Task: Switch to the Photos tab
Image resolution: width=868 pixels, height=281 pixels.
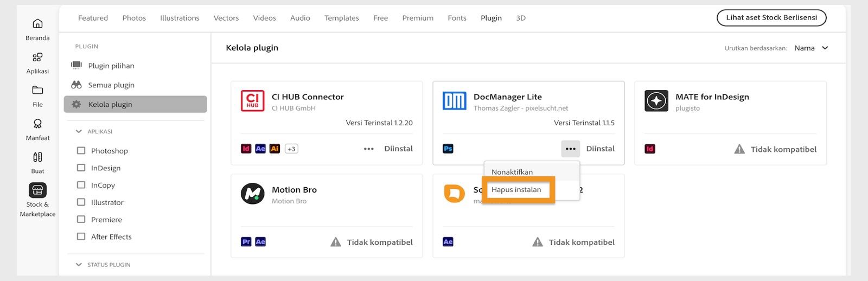Action: coord(134,18)
